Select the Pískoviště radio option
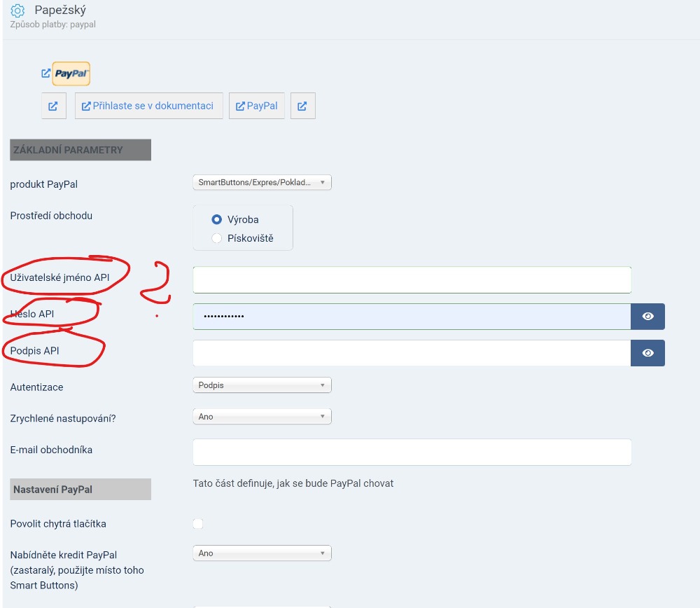This screenshot has width=700, height=608. click(217, 238)
